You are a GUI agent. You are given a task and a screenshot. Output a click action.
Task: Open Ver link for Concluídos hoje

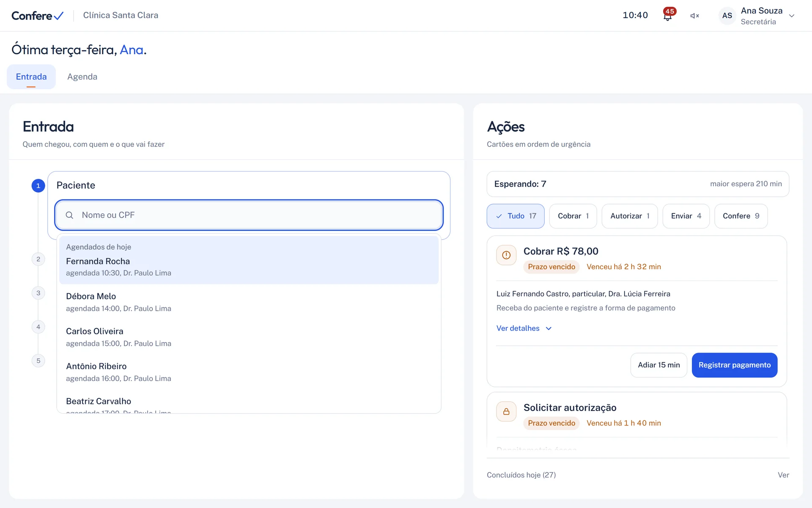(783, 475)
